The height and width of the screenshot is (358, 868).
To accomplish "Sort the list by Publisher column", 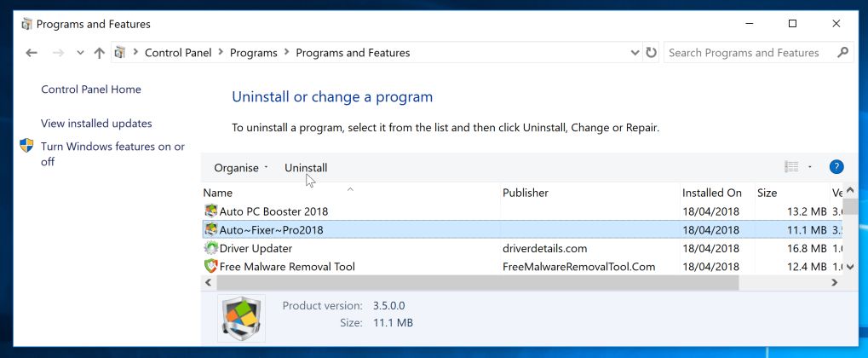I will [x=526, y=193].
